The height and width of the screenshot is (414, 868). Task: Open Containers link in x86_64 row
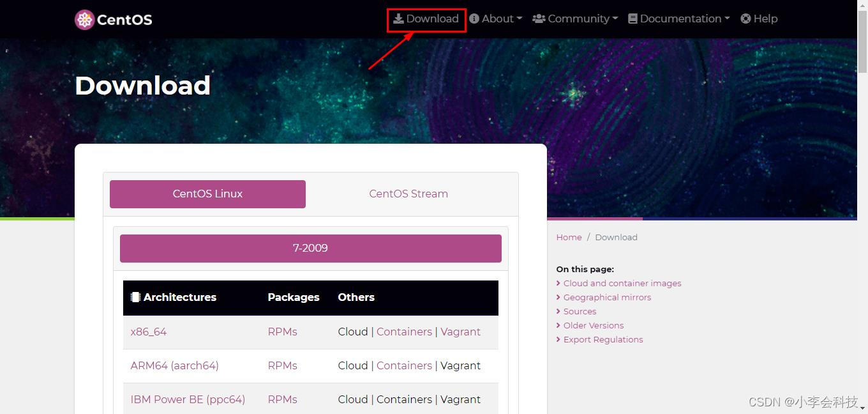[x=404, y=332]
